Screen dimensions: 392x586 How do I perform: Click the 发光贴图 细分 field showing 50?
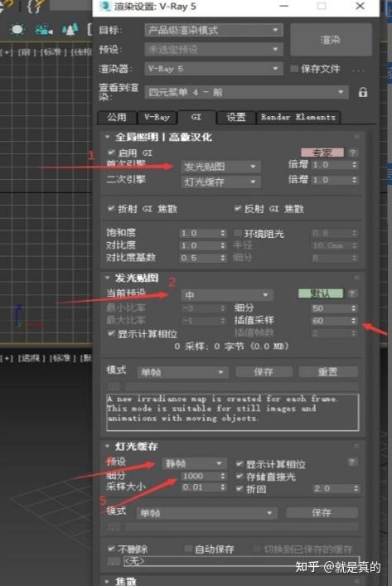click(331, 308)
